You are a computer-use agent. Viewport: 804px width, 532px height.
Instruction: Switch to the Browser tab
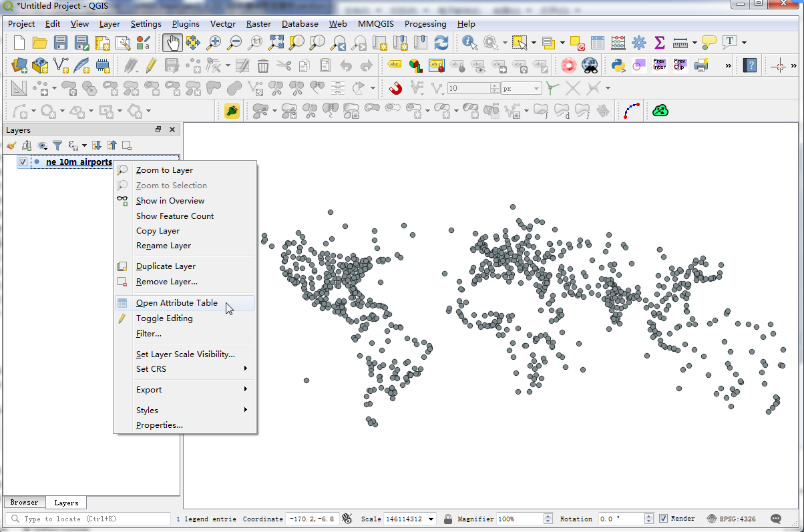coord(24,502)
